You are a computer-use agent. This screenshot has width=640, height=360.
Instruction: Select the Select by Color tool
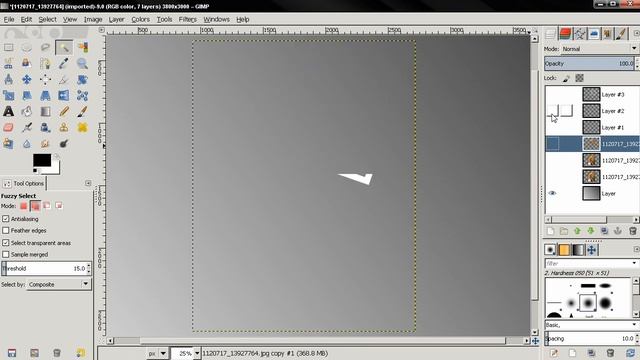82,48
